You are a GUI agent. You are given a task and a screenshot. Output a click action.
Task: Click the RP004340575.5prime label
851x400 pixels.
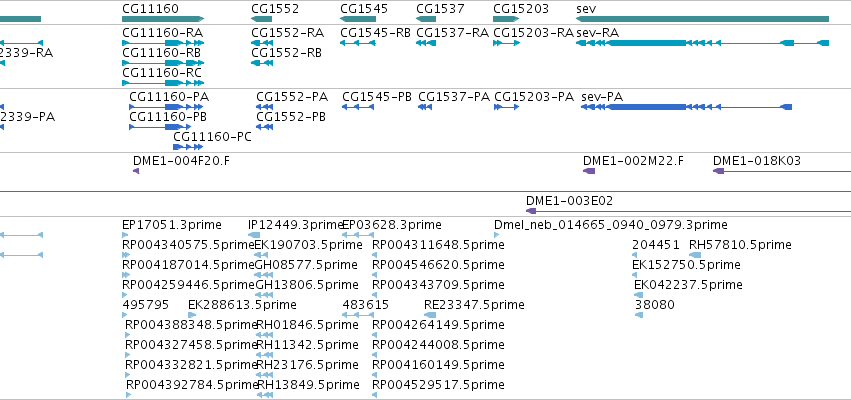(188, 245)
